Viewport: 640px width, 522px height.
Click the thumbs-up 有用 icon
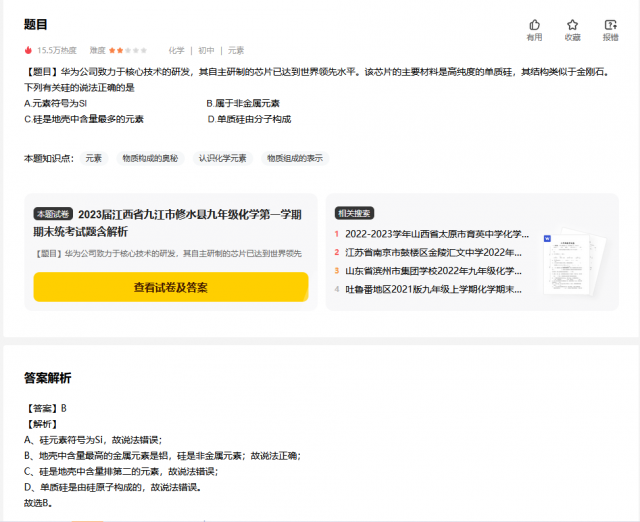coord(534,25)
